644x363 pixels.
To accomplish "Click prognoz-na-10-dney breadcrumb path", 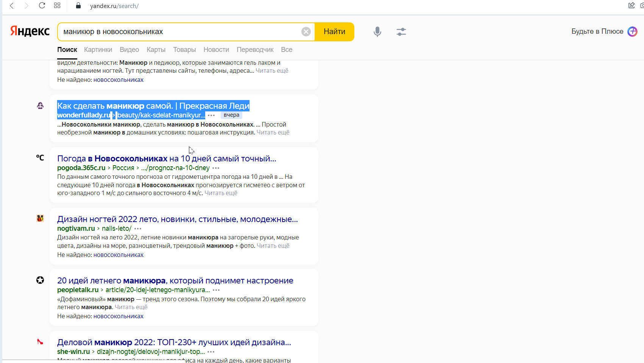I will point(175,168).
